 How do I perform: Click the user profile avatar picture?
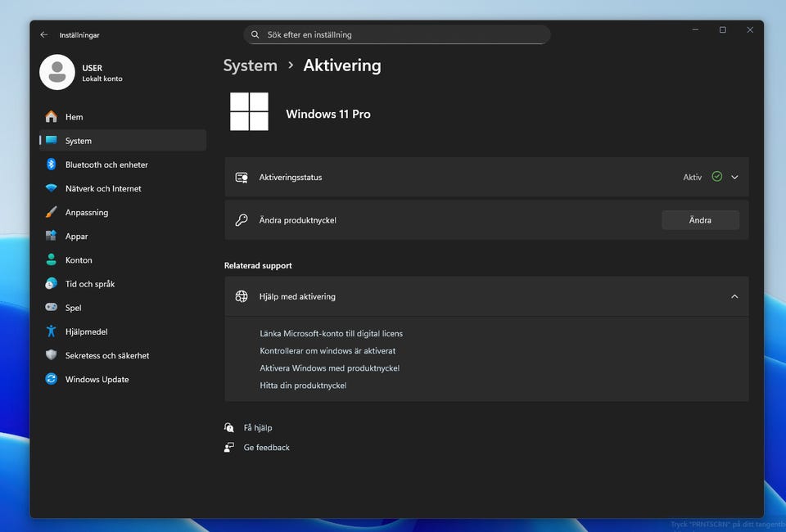pyautogui.click(x=57, y=73)
